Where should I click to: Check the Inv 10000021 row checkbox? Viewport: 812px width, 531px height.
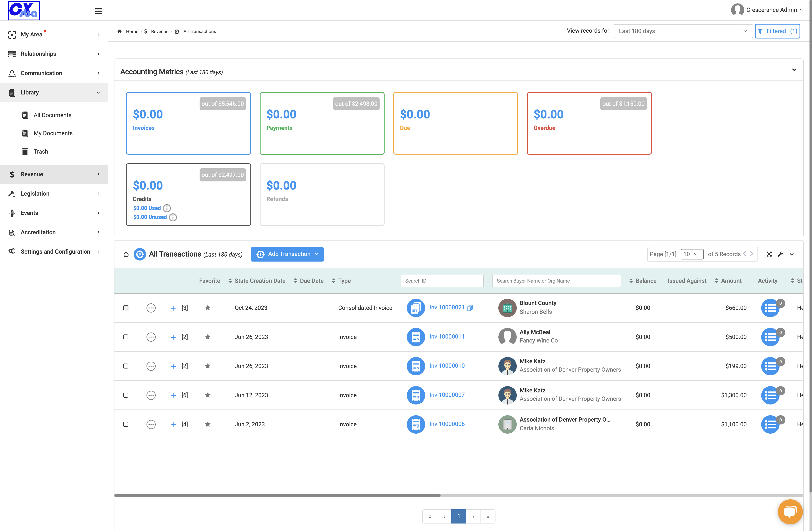click(125, 308)
